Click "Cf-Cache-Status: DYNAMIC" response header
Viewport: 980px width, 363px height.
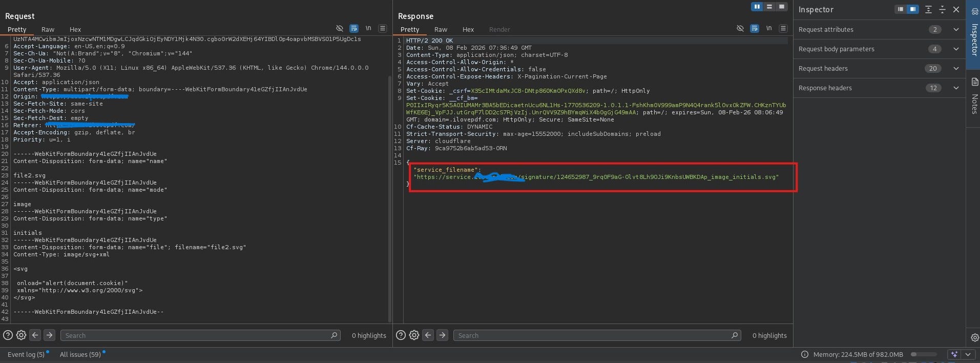pyautogui.click(x=449, y=127)
